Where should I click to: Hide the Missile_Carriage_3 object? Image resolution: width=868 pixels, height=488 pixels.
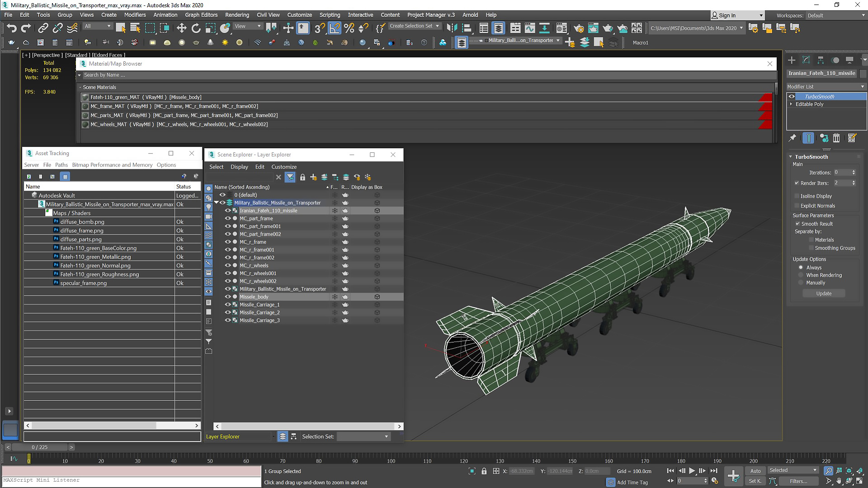[x=228, y=320]
